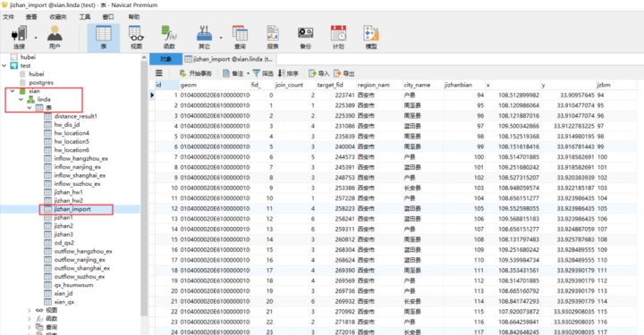644x335 pixels.
Task: Click the join_count column header
Action: click(294, 85)
